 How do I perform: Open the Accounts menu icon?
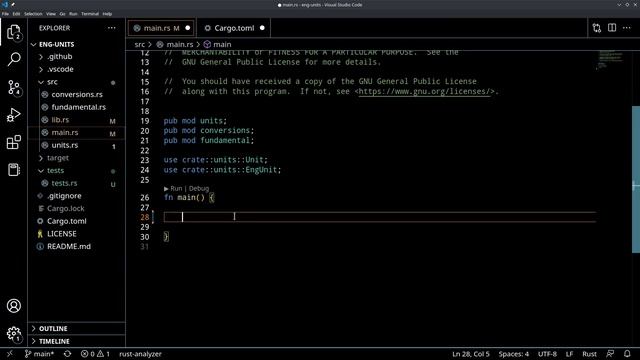click(x=14, y=306)
